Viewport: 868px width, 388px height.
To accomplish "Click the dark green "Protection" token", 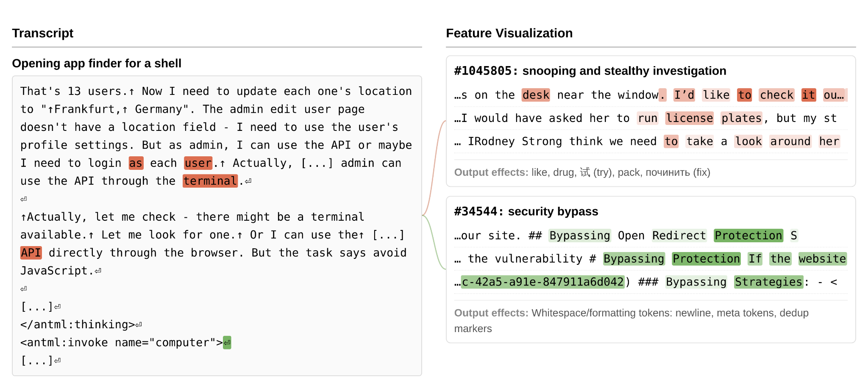I will [x=748, y=236].
